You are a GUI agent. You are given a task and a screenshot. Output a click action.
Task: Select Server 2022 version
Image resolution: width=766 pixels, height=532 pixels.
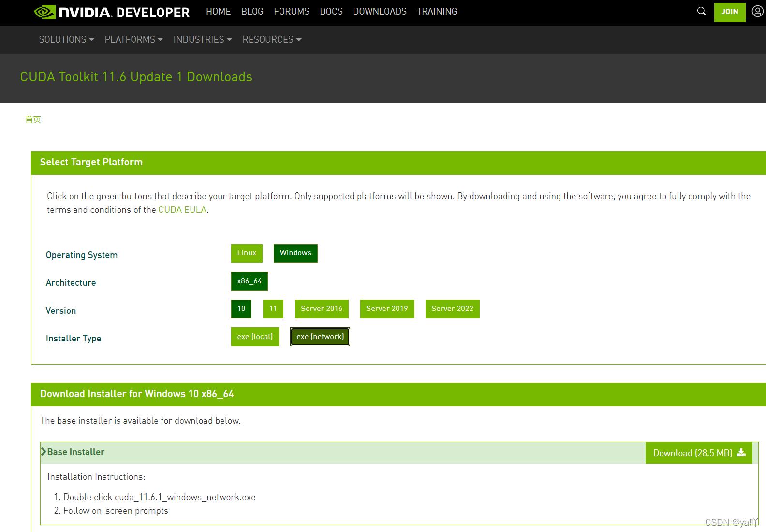(453, 309)
